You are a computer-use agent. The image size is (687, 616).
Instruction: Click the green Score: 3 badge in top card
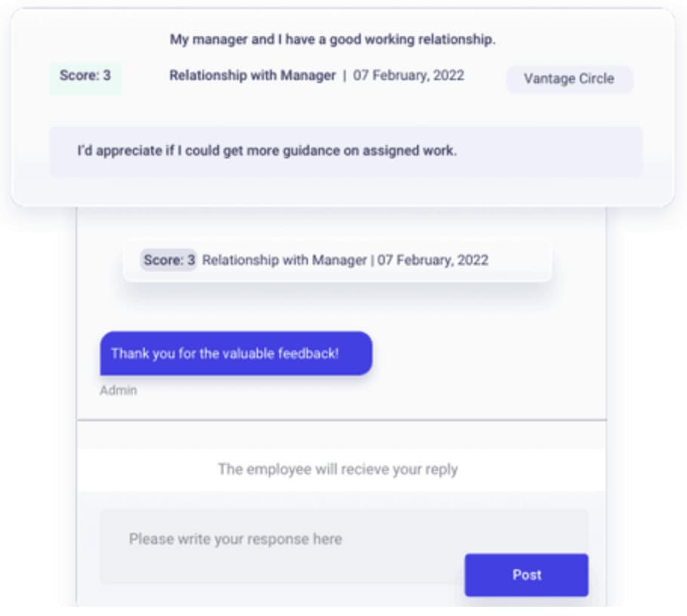[85, 76]
